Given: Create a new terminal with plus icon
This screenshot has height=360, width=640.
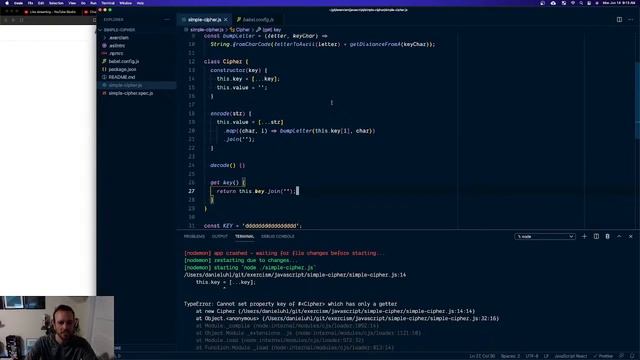Looking at the screenshot, I should [x=584, y=236].
